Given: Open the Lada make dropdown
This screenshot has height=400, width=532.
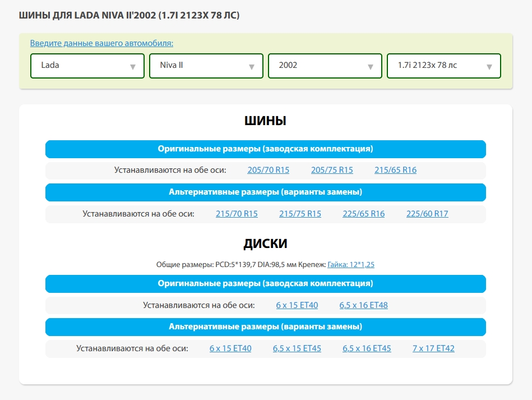Looking at the screenshot, I should (x=87, y=66).
